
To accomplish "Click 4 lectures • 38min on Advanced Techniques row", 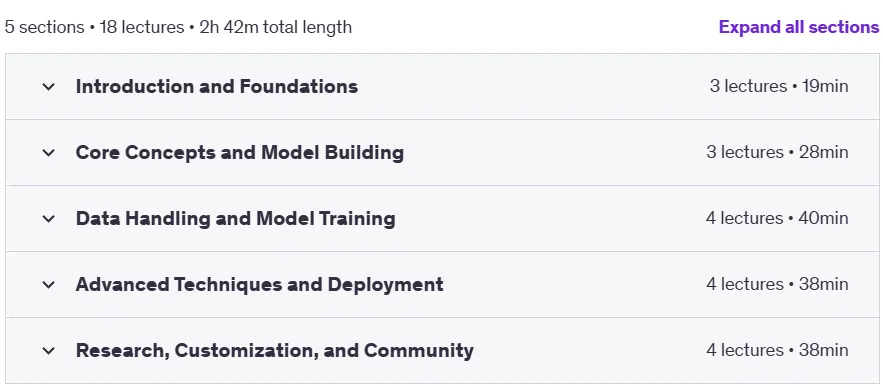I will 777,284.
